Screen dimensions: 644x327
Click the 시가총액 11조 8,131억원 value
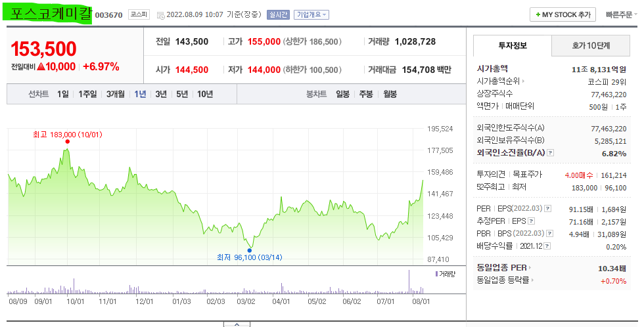pos(599,70)
